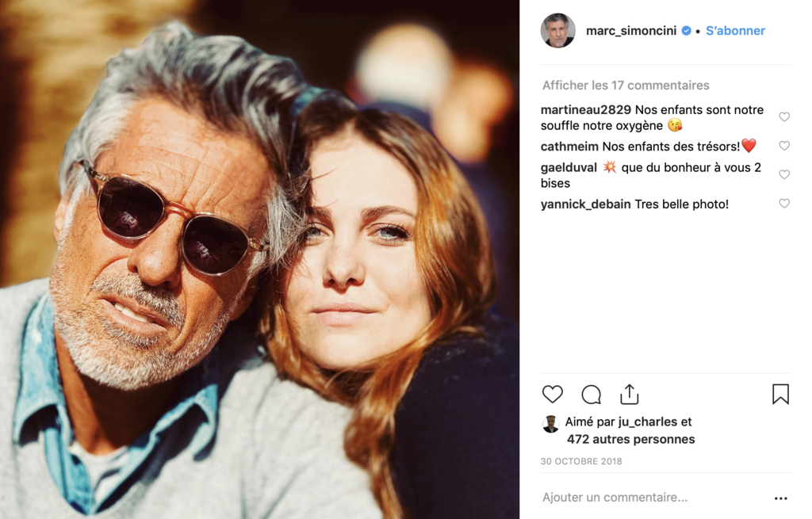Share the post using the share icon
Screen dimensions: 812x519
click(x=630, y=394)
